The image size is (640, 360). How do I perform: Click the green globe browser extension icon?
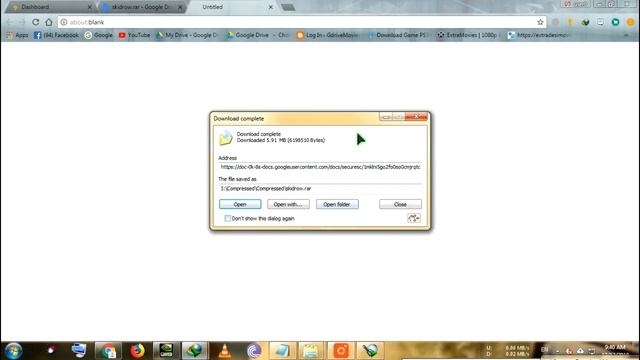585,22
